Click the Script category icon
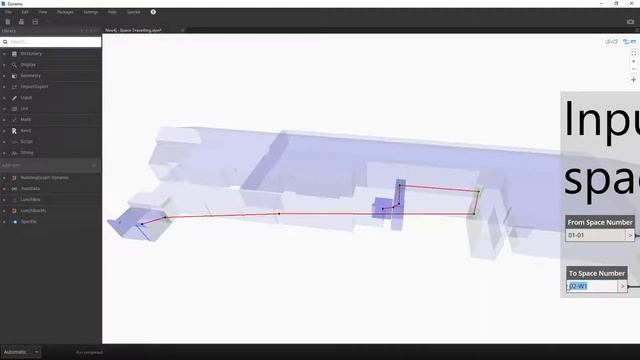640x360 pixels. [14, 142]
